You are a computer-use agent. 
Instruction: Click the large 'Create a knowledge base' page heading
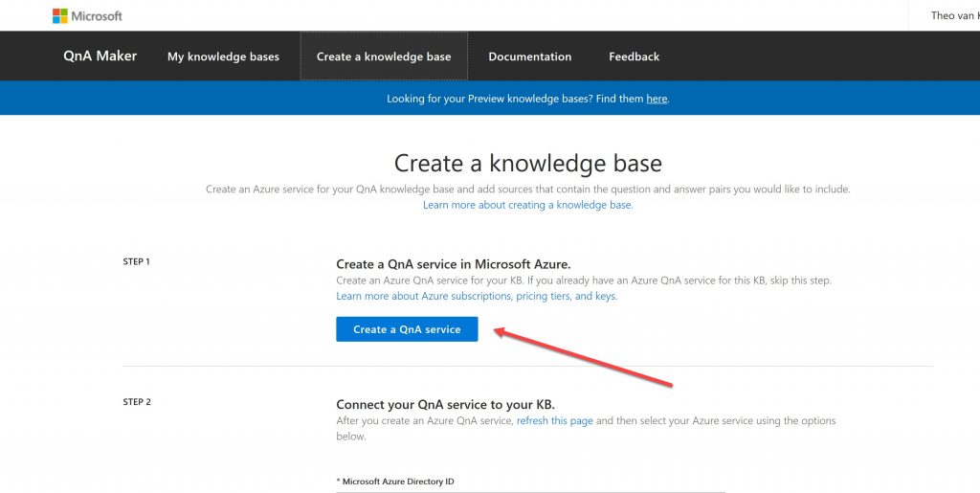(x=527, y=164)
